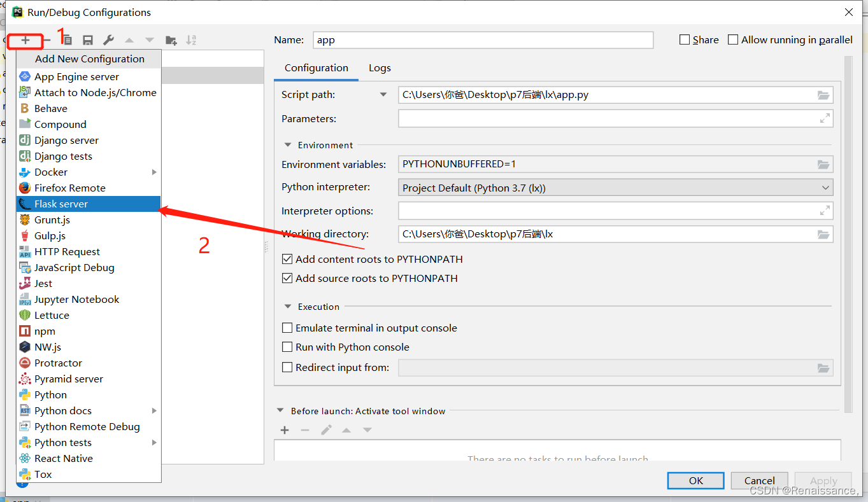This screenshot has height=502, width=868.
Task: Collapse the Execution section
Action: point(288,307)
